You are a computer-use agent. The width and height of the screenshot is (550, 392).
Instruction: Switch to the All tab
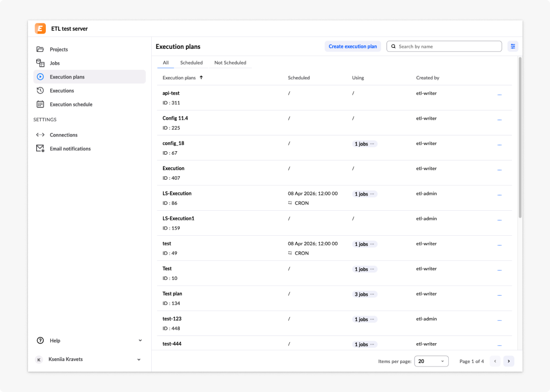point(166,63)
